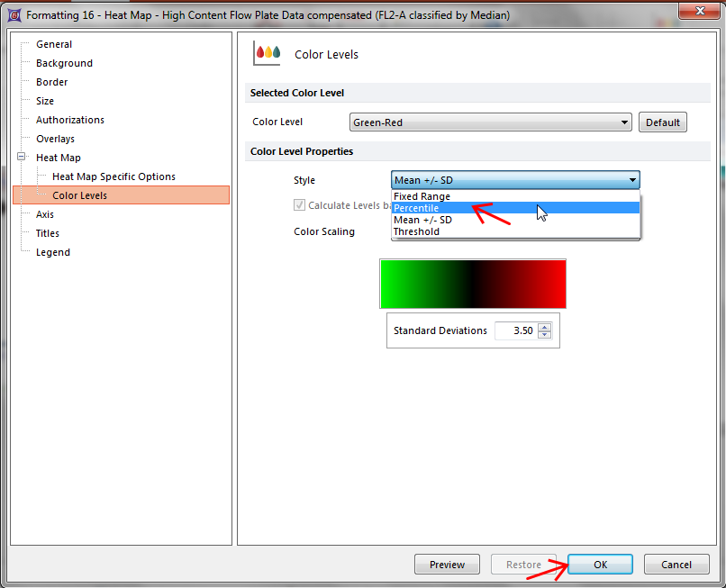Open Heat Map Specific Options page
This screenshot has width=726, height=588.
click(x=113, y=176)
